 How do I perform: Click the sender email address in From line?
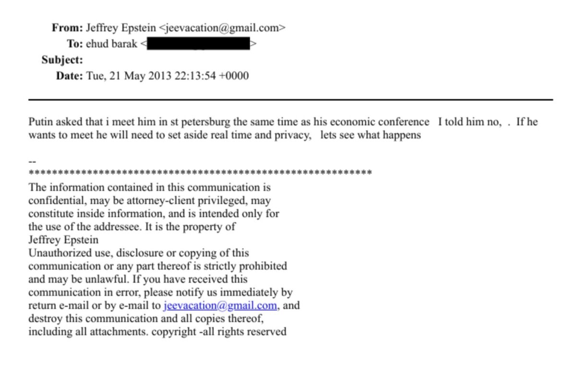222,28
